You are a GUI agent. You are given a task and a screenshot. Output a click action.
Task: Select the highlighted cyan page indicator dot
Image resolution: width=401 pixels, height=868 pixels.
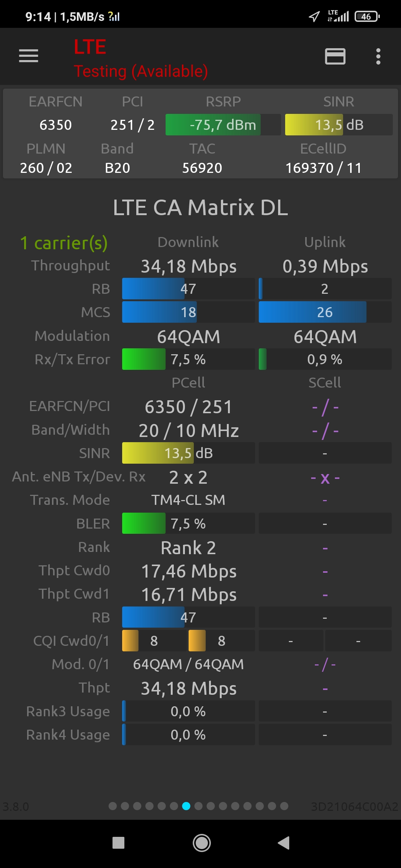(186, 806)
